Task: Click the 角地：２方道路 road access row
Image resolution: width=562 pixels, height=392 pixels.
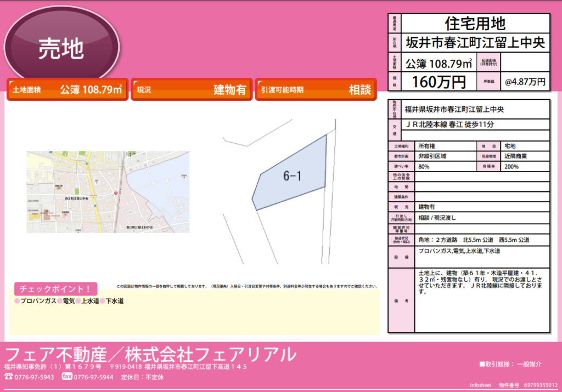Action: click(x=482, y=240)
